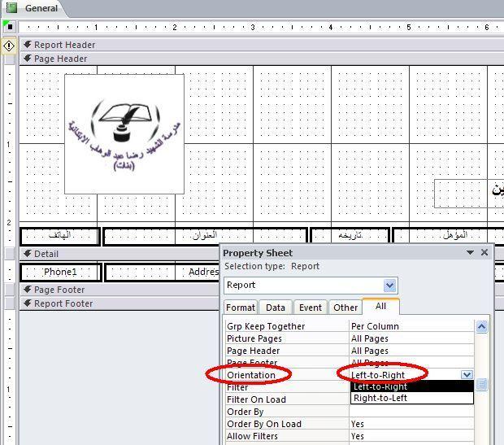Switch to the All tab
This screenshot has width=504, height=445.
(381, 306)
